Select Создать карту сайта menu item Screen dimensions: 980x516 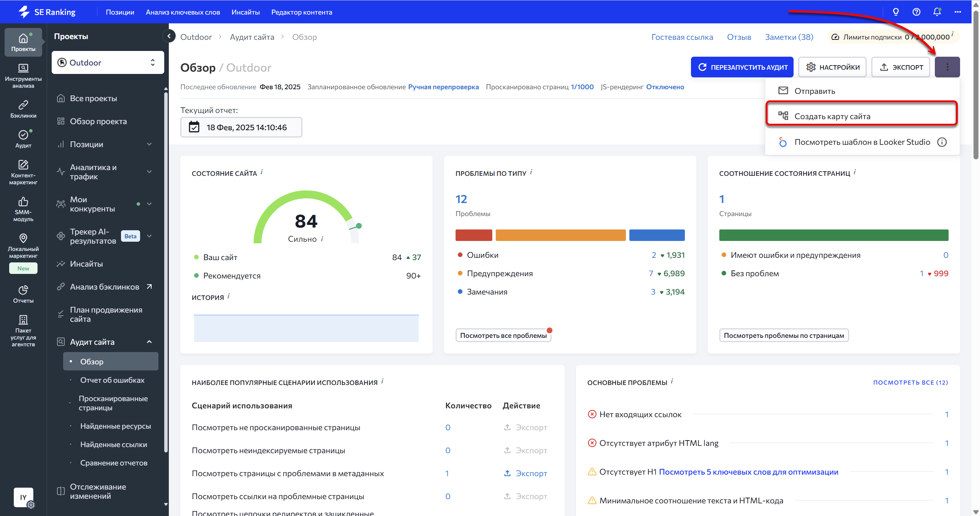[x=861, y=116]
